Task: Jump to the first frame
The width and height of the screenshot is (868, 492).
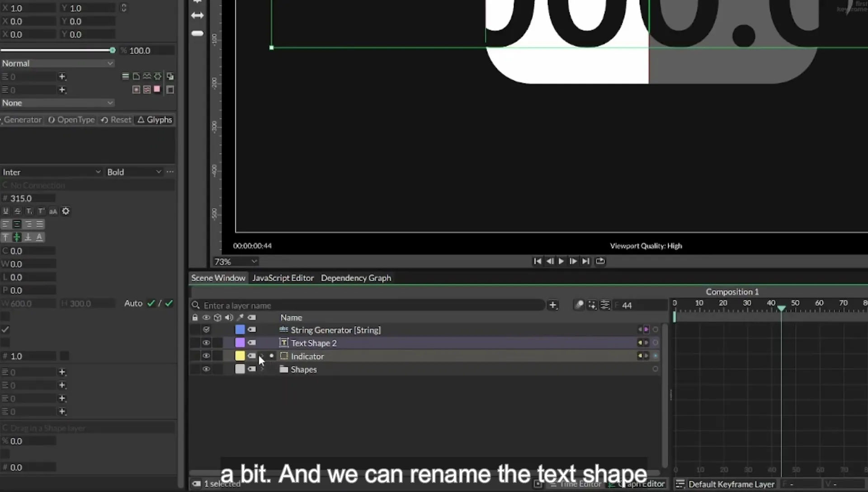Action: 537,261
